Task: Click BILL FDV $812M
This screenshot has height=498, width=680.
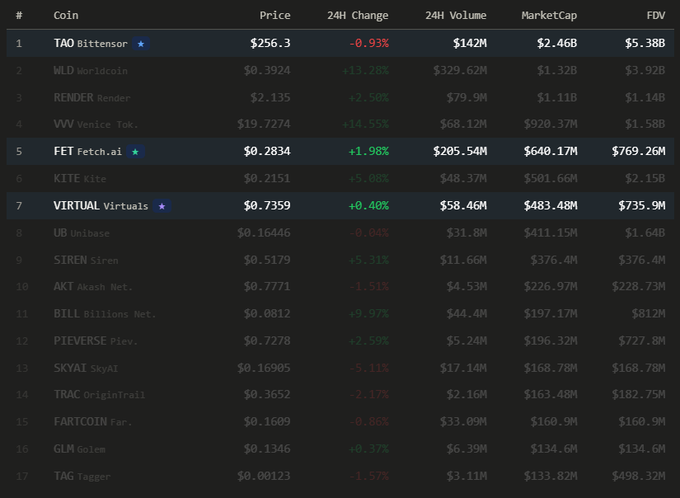Action: (x=648, y=314)
